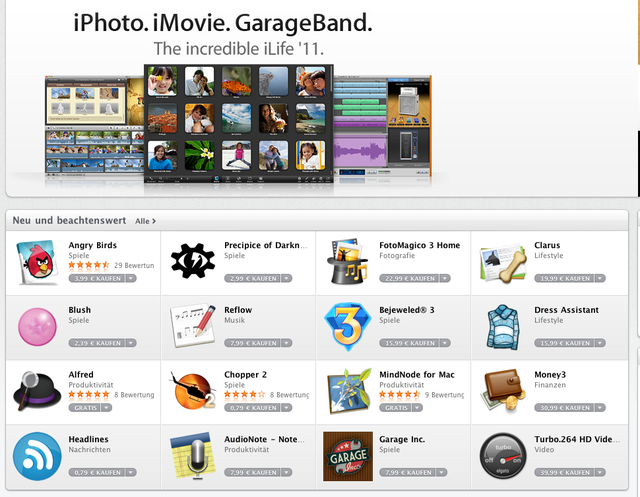This screenshot has height=497, width=640.
Task: Expand dropdown arrow beside Angry Birds price
Action: tap(131, 279)
